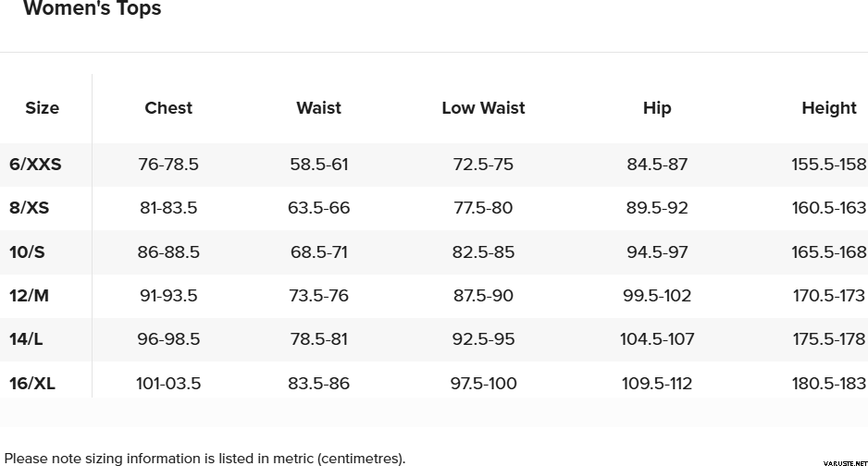Select hip value 109.5-112
Viewport: 868px width, 466px height.
coord(657,384)
